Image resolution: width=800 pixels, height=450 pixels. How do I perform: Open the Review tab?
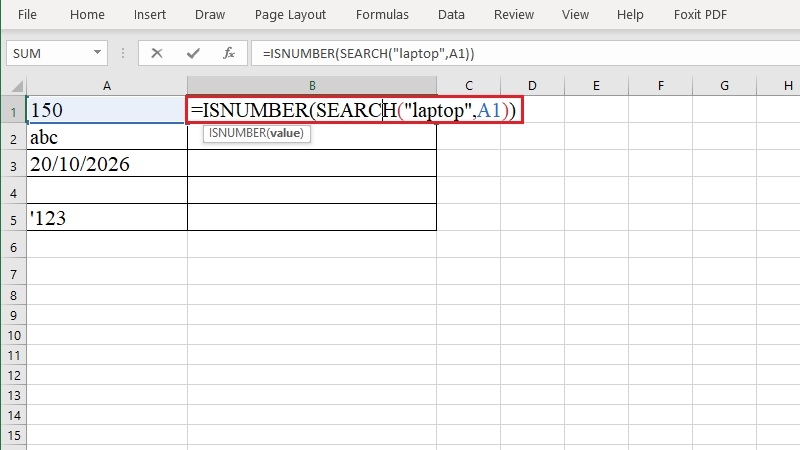(x=514, y=14)
